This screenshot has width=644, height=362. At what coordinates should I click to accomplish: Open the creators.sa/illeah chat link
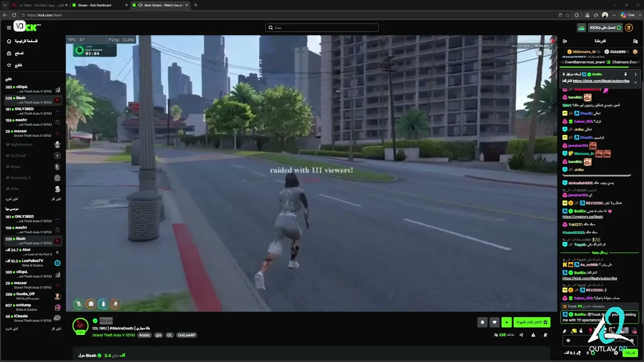point(583,217)
